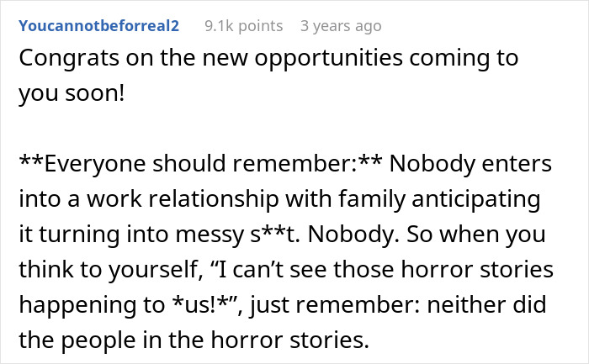
Task: Open the Youcannotbeforreal2 user profile link
Action: tap(98, 26)
